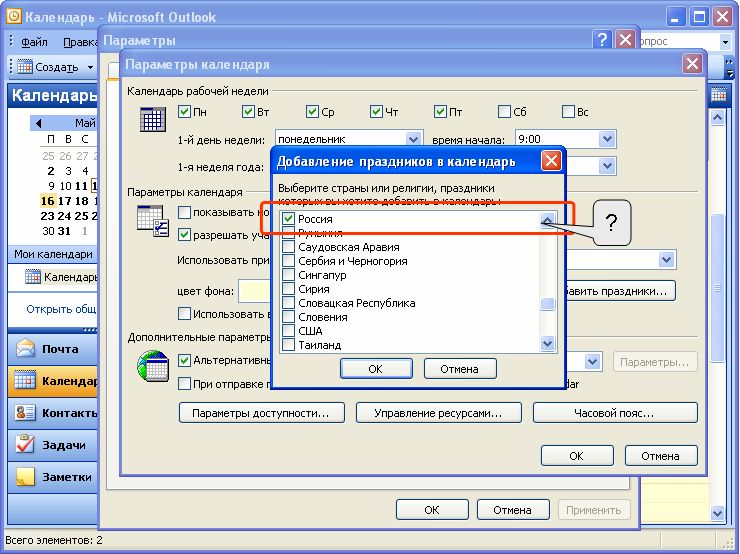Screen dimensions: 740x554
Task: Click OK in Параметры календаря dialog
Action: 577,456
